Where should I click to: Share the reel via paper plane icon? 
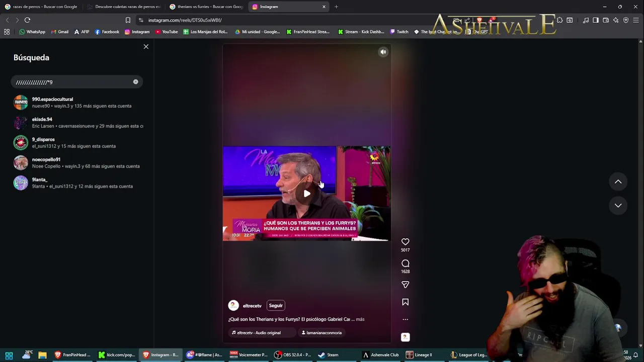406,285
